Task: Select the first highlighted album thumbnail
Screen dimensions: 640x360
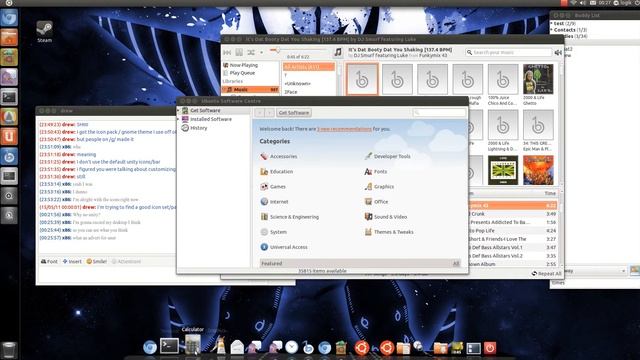Action: coord(362,79)
